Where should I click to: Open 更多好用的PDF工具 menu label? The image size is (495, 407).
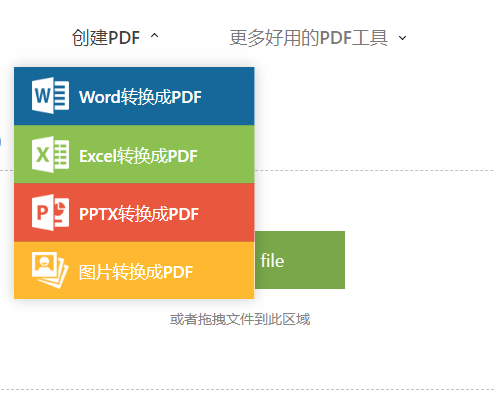309,38
